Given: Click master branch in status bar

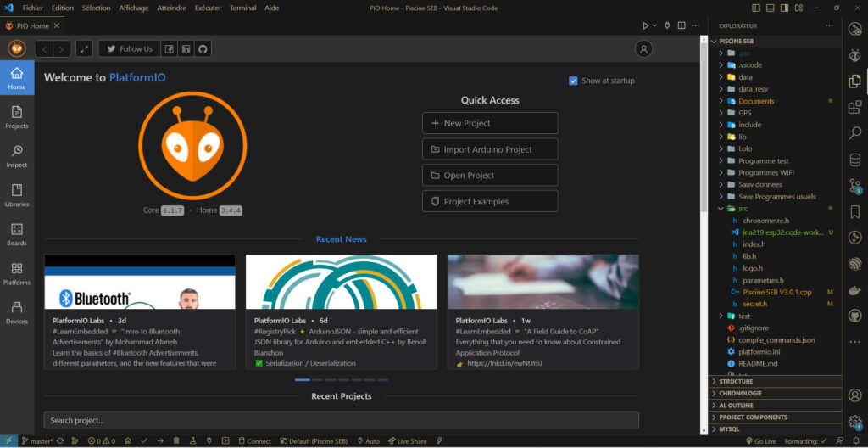Looking at the screenshot, I should [37, 441].
